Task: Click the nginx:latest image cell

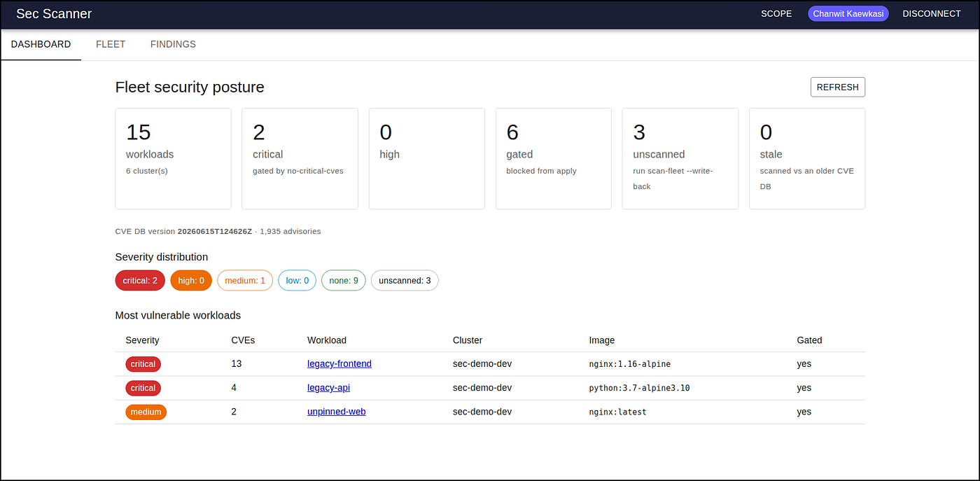Action: pyautogui.click(x=617, y=412)
